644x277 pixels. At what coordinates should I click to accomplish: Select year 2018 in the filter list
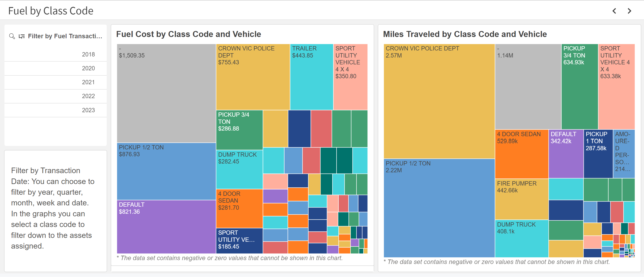tap(88, 54)
